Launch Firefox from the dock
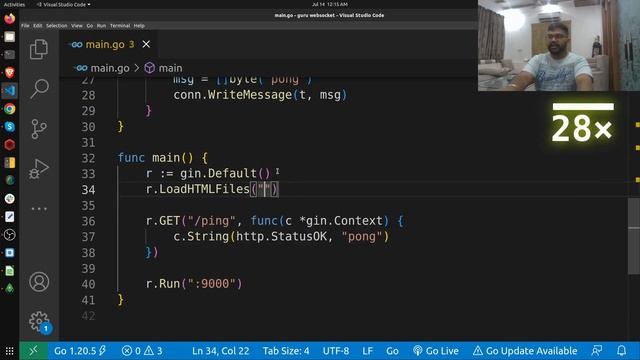The image size is (640, 360). (9, 18)
